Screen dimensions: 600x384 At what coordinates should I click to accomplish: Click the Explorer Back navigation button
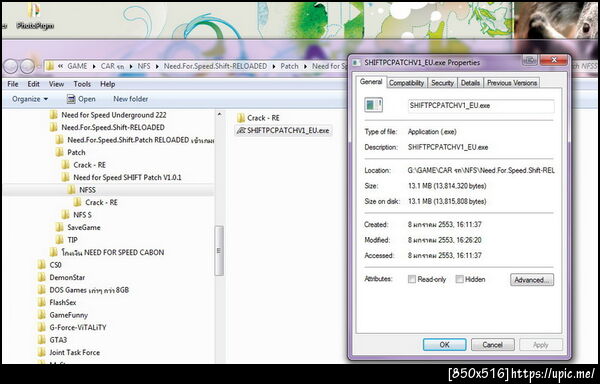pos(10,67)
